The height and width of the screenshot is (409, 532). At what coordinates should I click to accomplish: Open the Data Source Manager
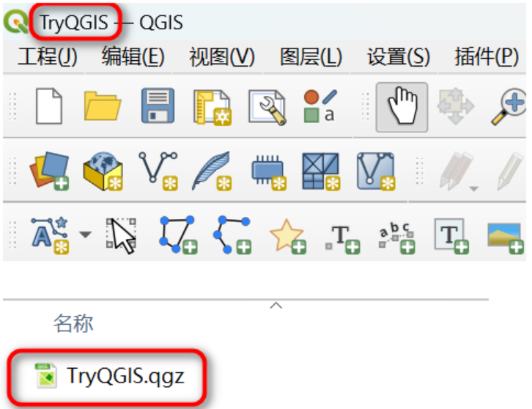(50, 171)
